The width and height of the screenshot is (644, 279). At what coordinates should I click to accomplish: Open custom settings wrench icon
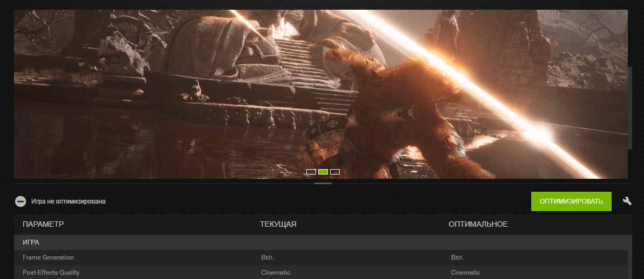627,201
